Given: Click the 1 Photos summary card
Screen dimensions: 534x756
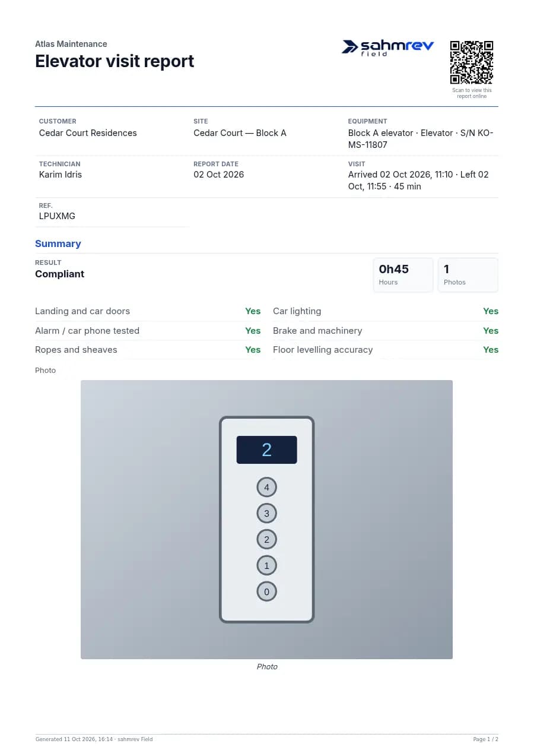Looking at the screenshot, I should pos(468,275).
